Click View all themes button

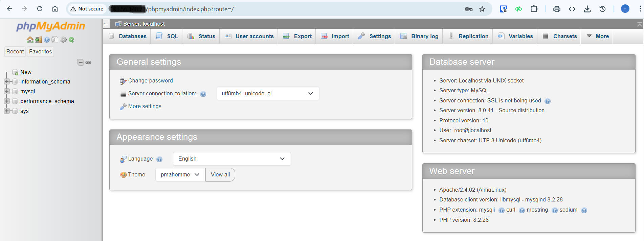click(x=220, y=175)
